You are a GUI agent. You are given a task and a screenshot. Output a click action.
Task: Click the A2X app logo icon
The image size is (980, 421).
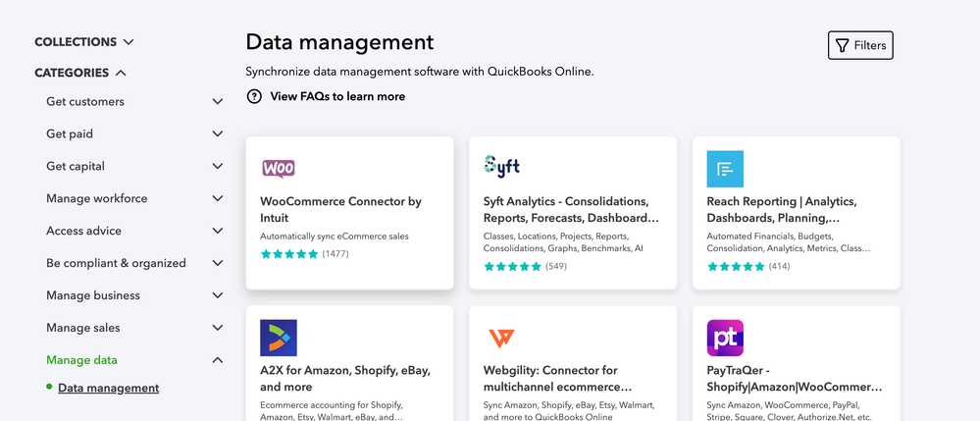point(279,338)
